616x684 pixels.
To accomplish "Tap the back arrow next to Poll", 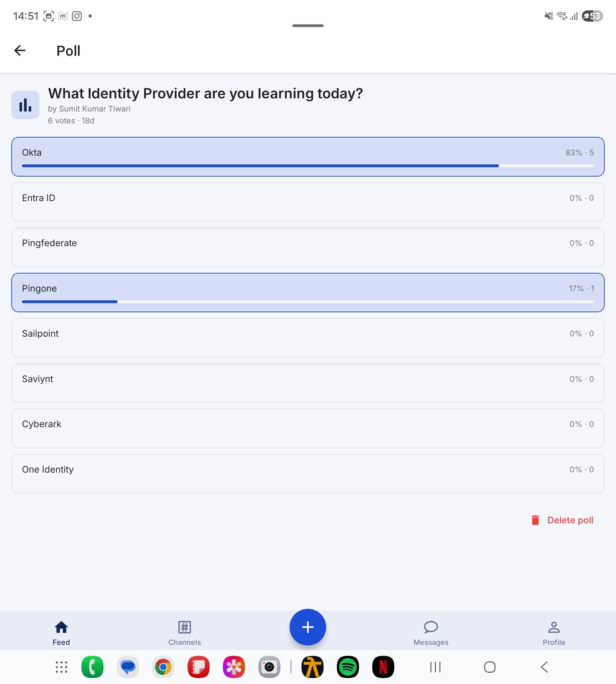I will pos(20,50).
